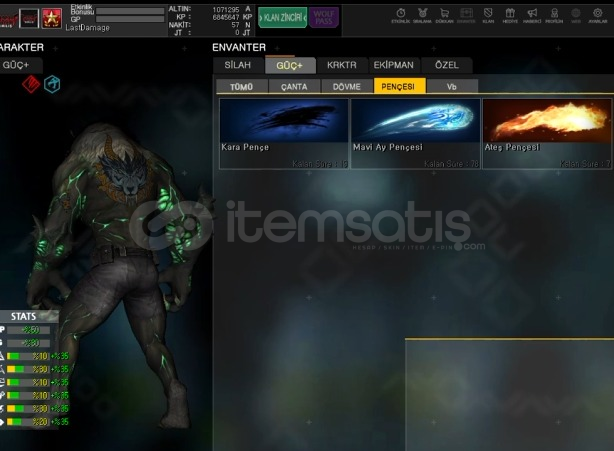The image size is (614, 451).
Task: Open the Klan shield icon
Action: pyautogui.click(x=488, y=16)
